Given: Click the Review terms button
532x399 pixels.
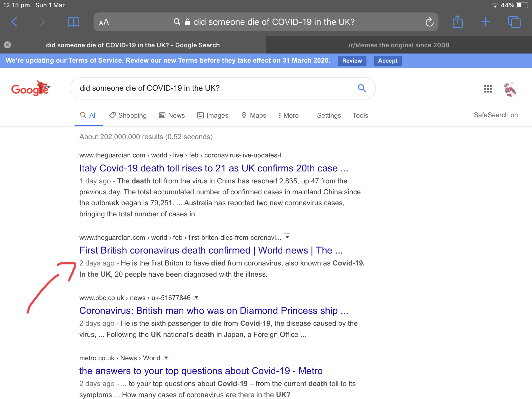Looking at the screenshot, I should [352, 61].
